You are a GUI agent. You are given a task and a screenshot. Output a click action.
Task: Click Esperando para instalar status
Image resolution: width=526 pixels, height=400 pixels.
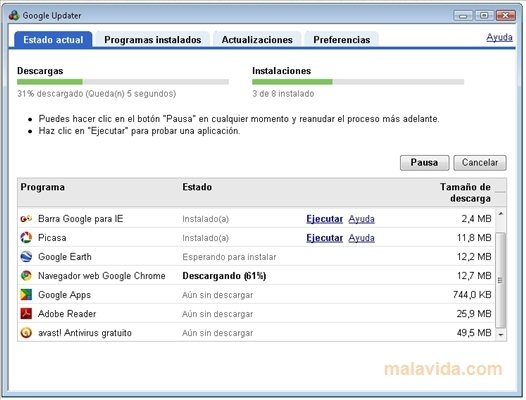pos(229,257)
